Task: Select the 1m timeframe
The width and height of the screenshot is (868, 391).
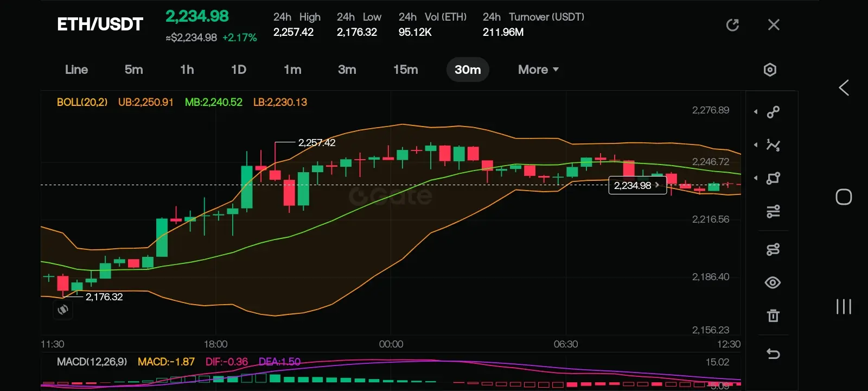Action: pyautogui.click(x=292, y=70)
